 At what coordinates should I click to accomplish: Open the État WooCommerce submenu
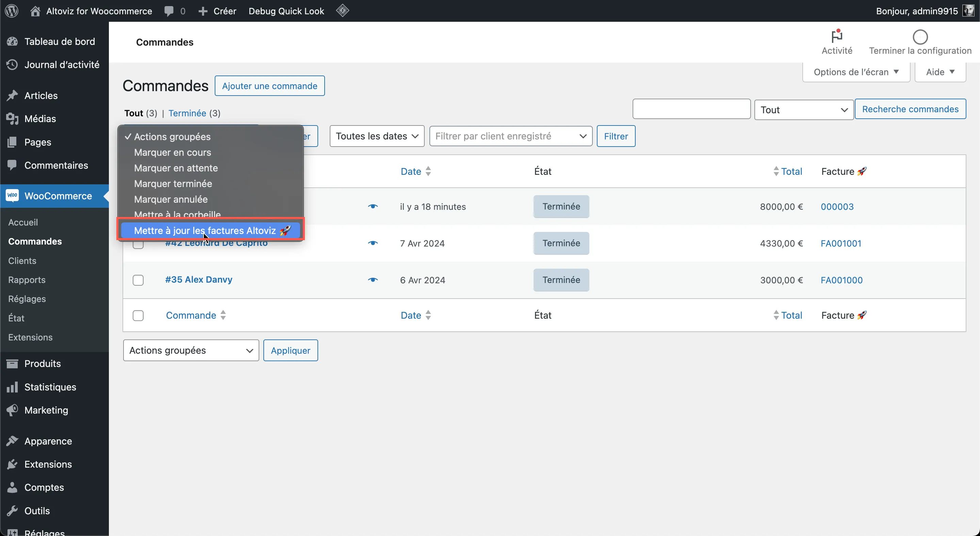16,318
